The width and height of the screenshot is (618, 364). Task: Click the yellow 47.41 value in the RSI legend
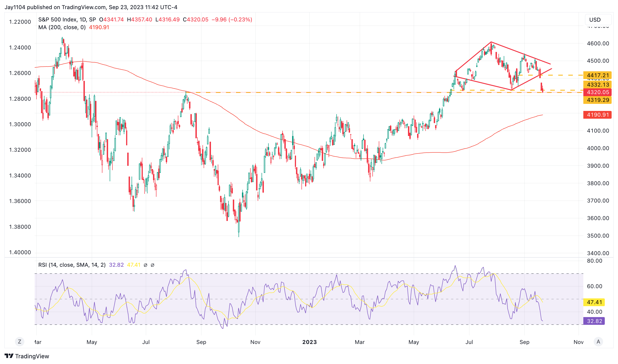click(134, 265)
